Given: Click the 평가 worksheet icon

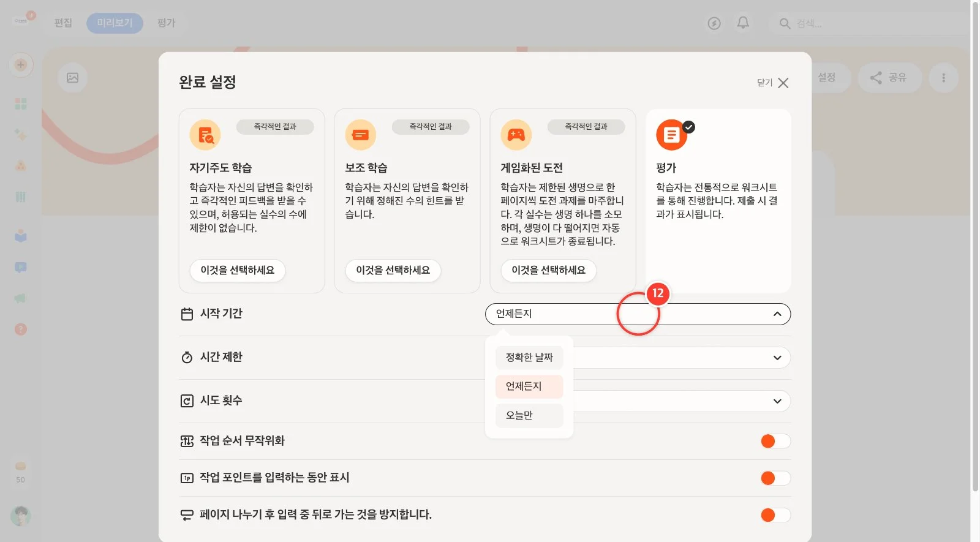Looking at the screenshot, I should click(x=672, y=135).
